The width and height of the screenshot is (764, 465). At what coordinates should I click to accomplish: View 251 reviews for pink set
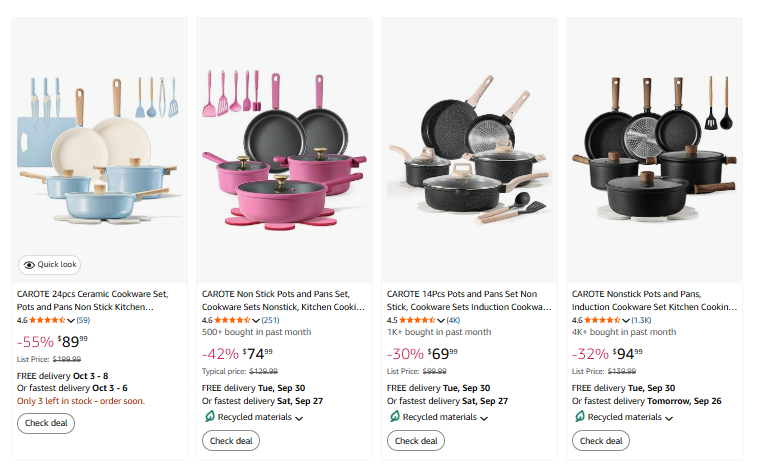tap(270, 320)
